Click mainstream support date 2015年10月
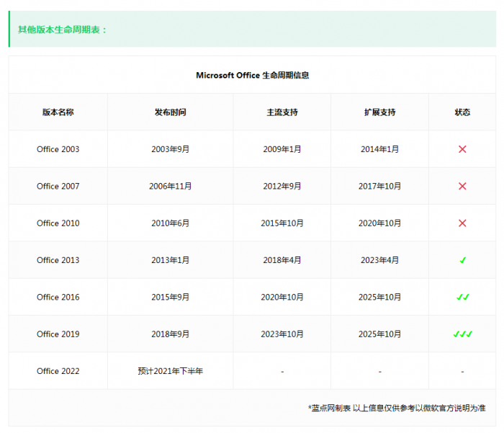 (282, 223)
